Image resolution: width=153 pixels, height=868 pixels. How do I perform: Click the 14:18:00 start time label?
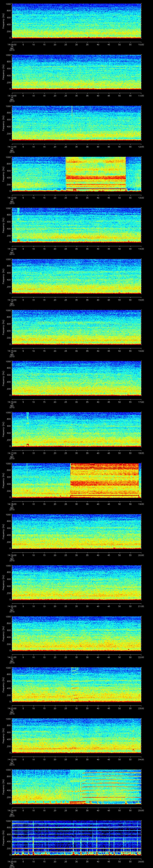(12, 504)
